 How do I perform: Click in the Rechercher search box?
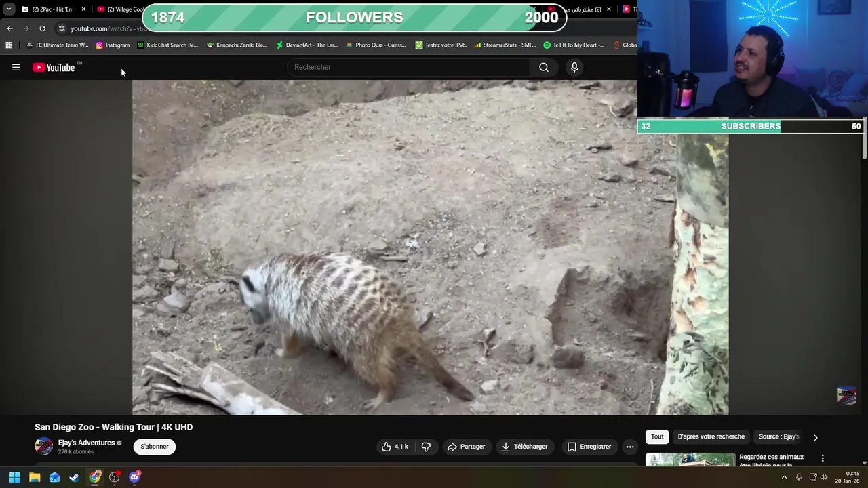pos(409,67)
